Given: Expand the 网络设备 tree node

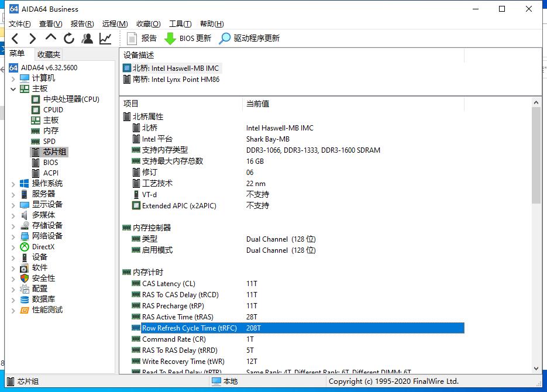Looking at the screenshot, I should click(x=13, y=237).
